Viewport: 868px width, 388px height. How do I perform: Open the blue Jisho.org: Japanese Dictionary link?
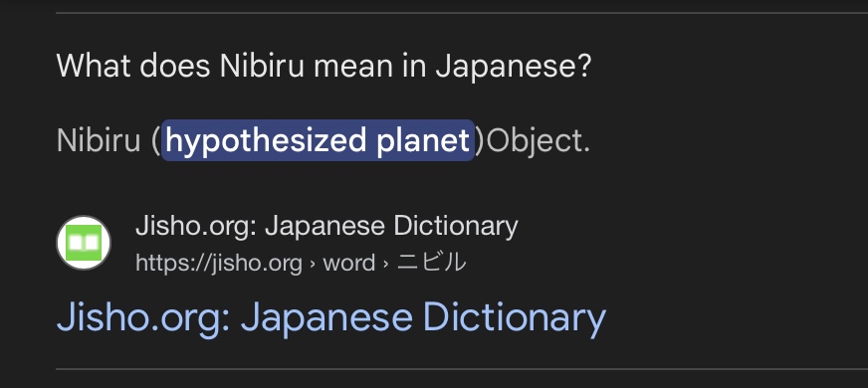pyautogui.click(x=331, y=318)
